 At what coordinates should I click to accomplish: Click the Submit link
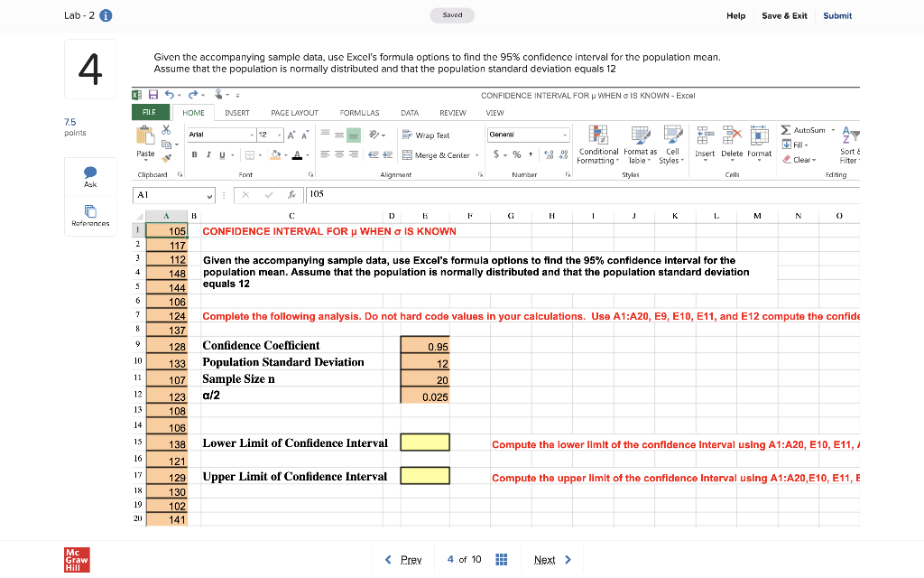tap(837, 16)
